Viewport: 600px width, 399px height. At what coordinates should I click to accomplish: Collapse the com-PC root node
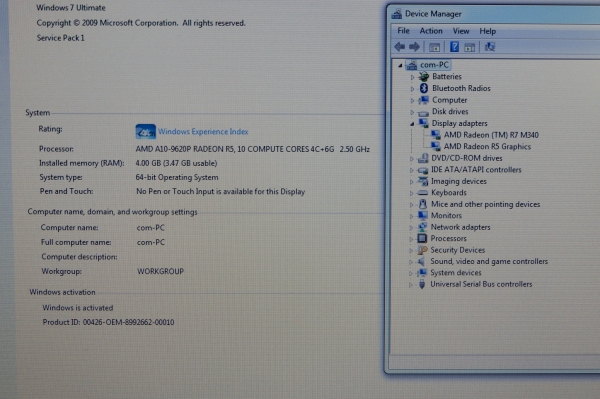(x=400, y=65)
